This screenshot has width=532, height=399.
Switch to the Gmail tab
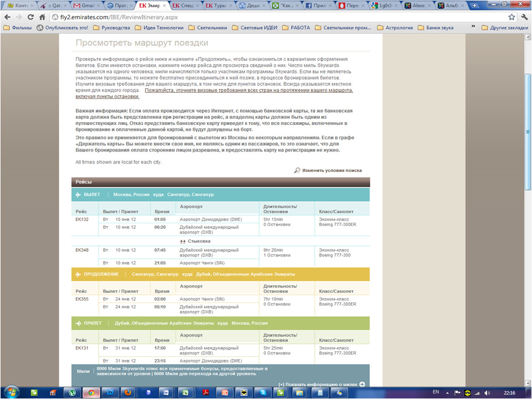coord(87,6)
